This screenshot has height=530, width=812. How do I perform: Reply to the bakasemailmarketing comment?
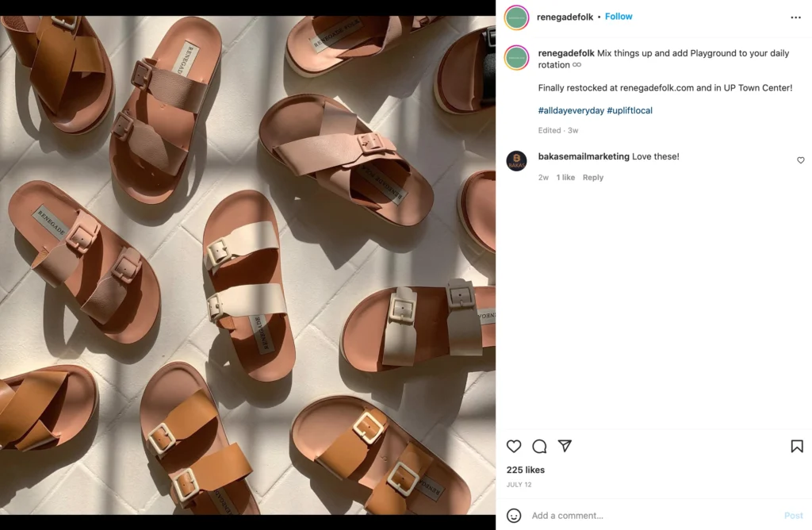(x=592, y=178)
